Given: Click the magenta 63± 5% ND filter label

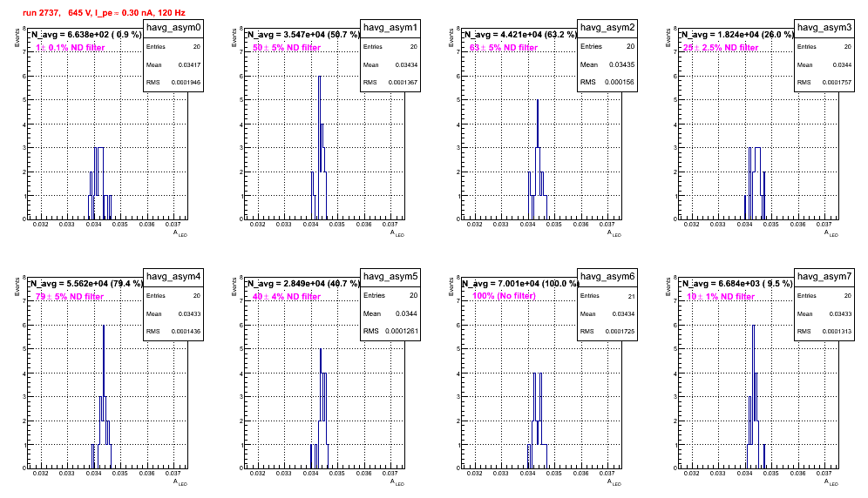Looking at the screenshot, I should click(504, 48).
